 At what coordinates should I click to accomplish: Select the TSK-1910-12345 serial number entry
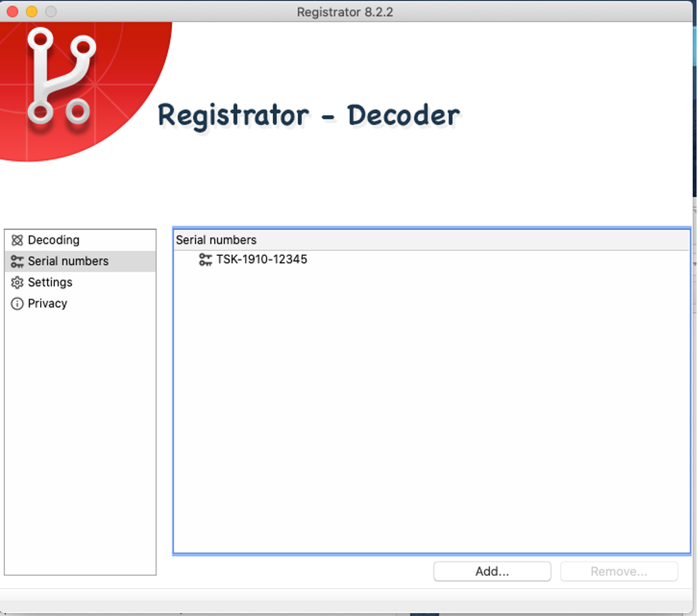[x=261, y=259]
